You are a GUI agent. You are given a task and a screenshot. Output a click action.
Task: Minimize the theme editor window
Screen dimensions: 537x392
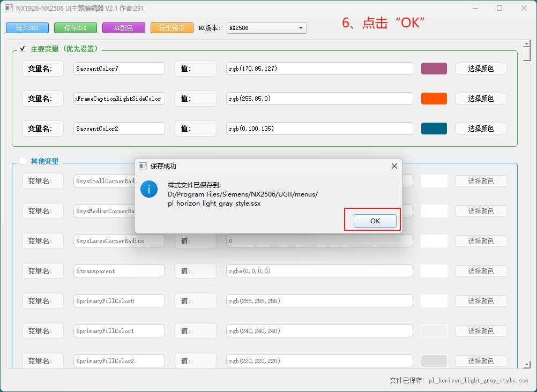pyautogui.click(x=475, y=8)
